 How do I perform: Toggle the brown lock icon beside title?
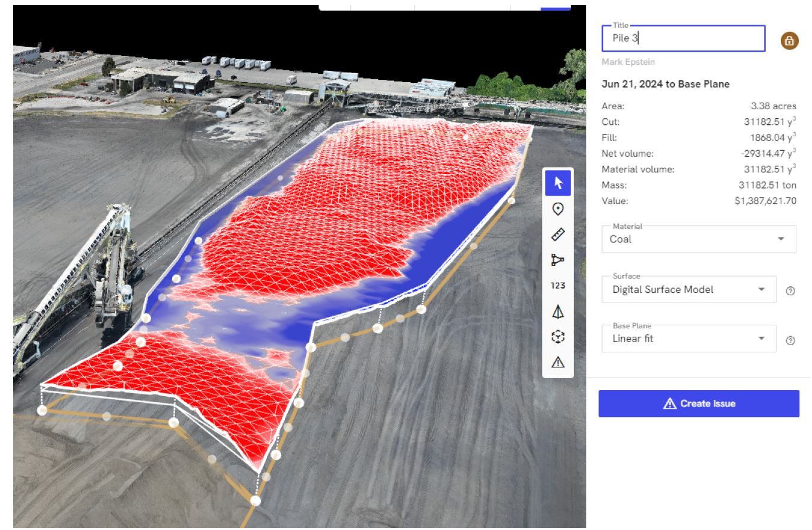tap(789, 41)
